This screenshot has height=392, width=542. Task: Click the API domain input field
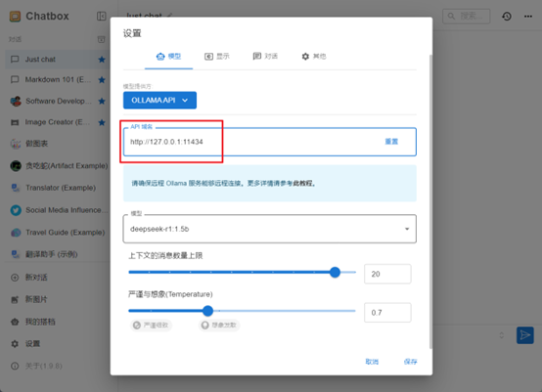point(270,142)
